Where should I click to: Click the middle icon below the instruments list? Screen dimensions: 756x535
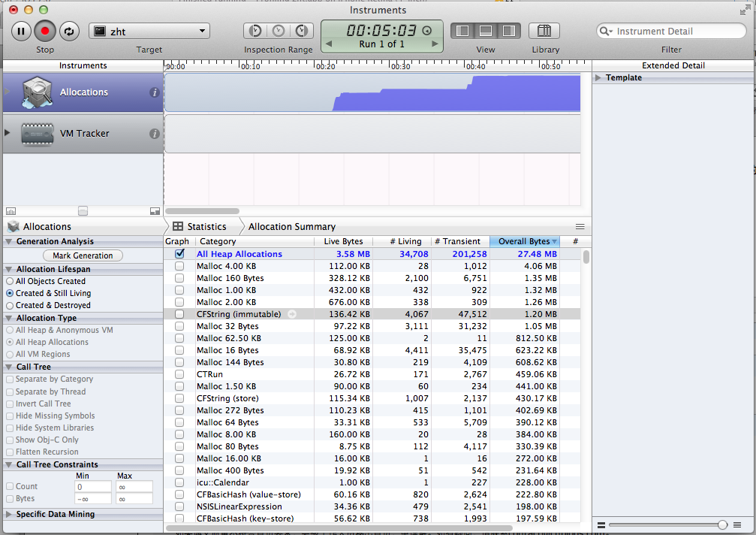coord(83,211)
